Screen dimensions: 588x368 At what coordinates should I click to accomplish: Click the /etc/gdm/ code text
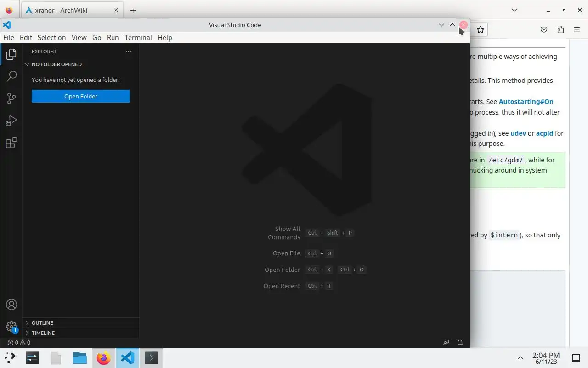pos(506,160)
